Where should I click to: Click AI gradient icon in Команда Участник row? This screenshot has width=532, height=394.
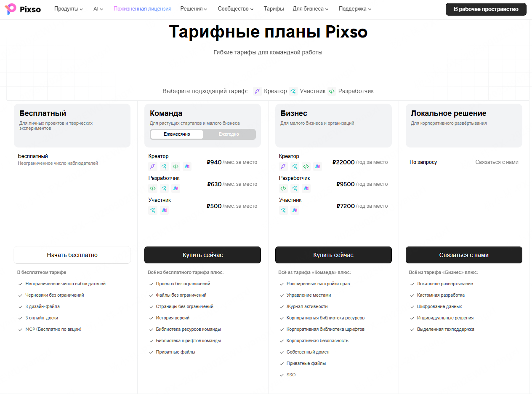[164, 210]
